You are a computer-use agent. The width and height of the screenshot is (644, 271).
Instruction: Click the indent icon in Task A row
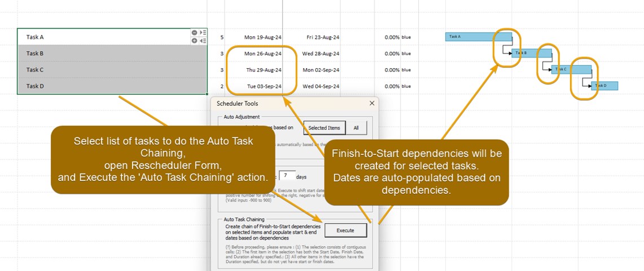tap(203, 33)
